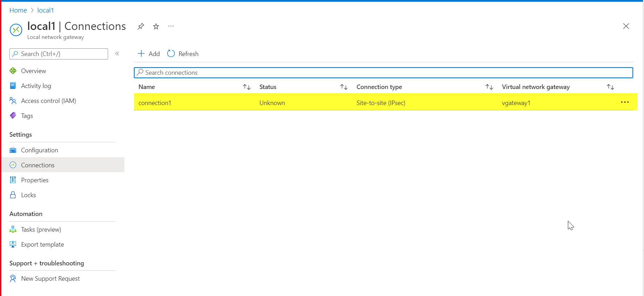Sort by Connection type column

(489, 87)
